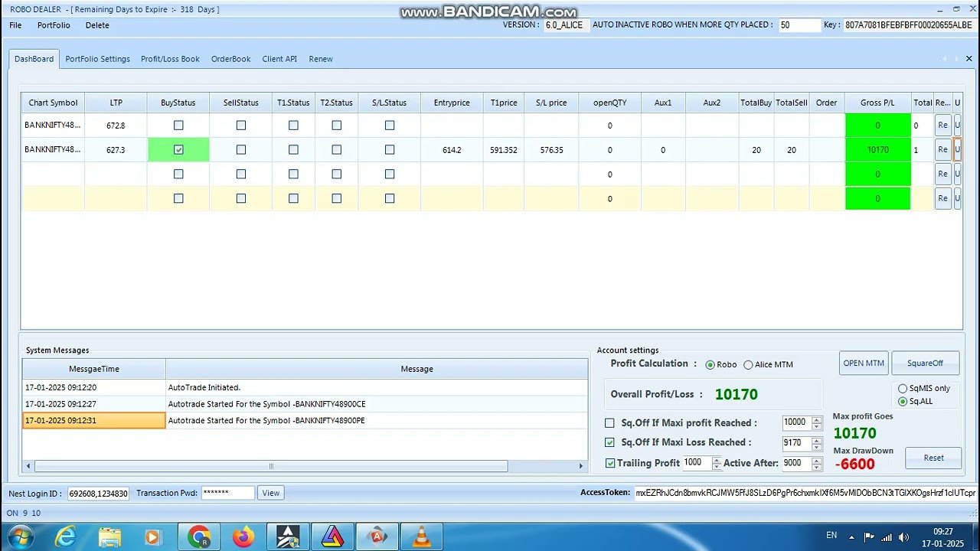Open the Delete menu
The height and width of the screenshot is (551, 980).
point(97,25)
